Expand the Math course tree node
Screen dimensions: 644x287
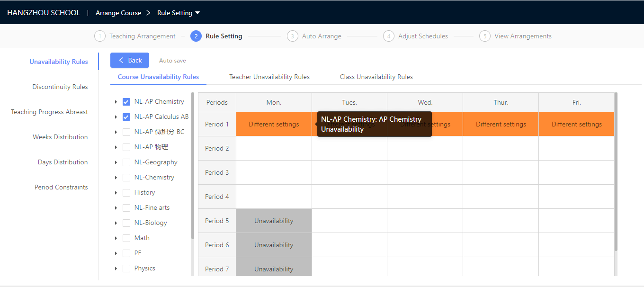pyautogui.click(x=116, y=238)
